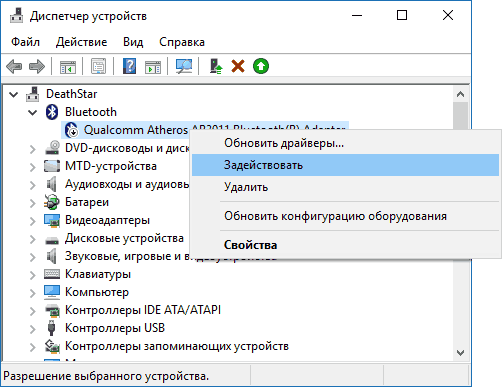Select the DeathStar computer name
The height and width of the screenshot is (387, 502).
pos(71,94)
